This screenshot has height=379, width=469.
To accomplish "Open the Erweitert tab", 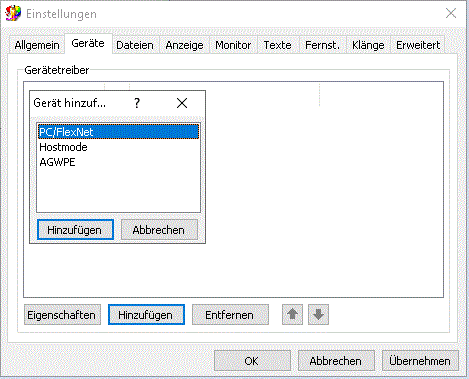I will (418, 45).
